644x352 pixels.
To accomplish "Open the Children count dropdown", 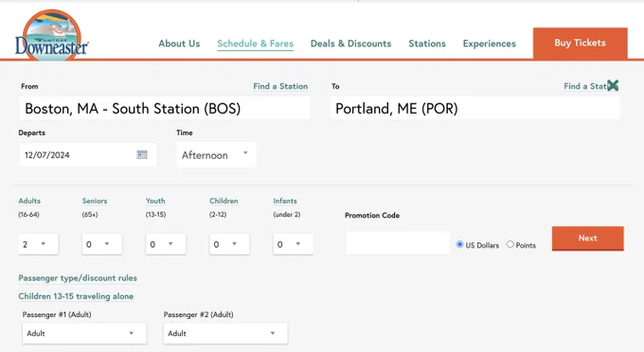I will click(x=229, y=244).
